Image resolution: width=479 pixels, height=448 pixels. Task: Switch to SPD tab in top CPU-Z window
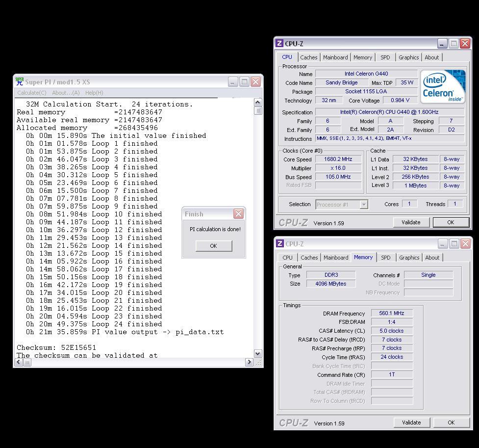pos(385,57)
